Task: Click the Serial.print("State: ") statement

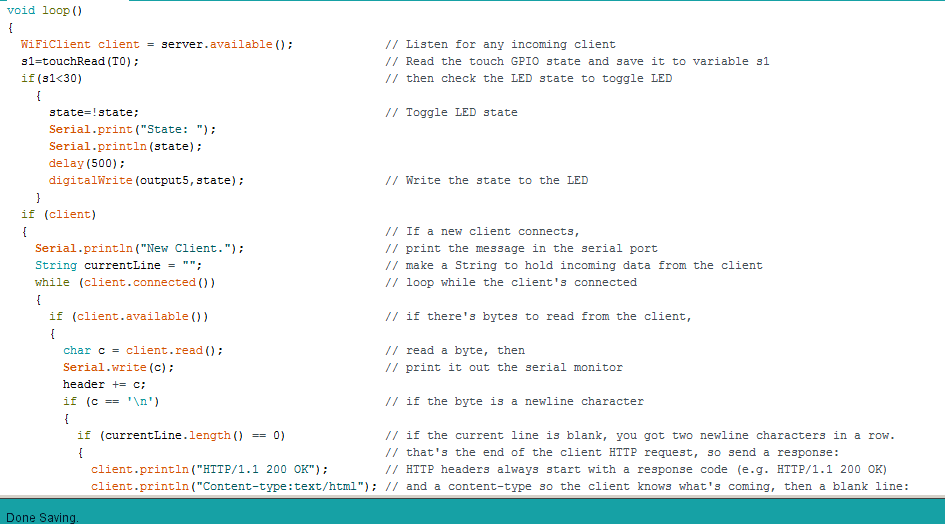Action: pyautogui.click(x=132, y=129)
